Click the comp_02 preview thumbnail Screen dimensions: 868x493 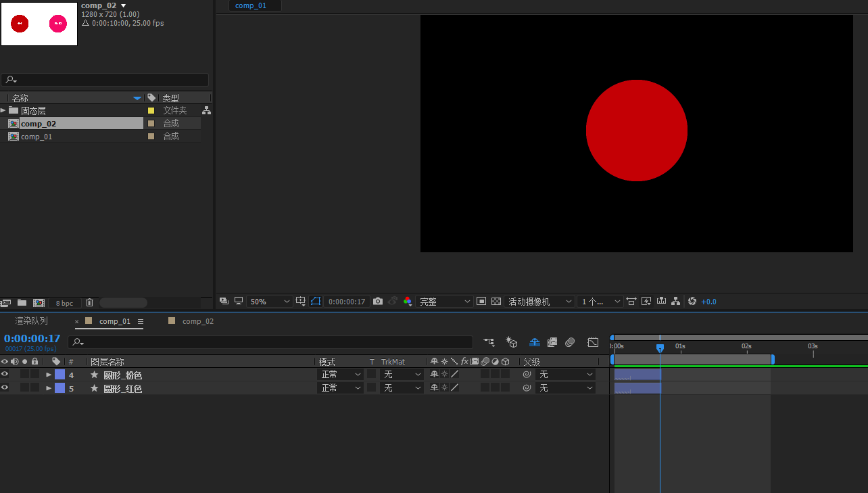(39, 24)
